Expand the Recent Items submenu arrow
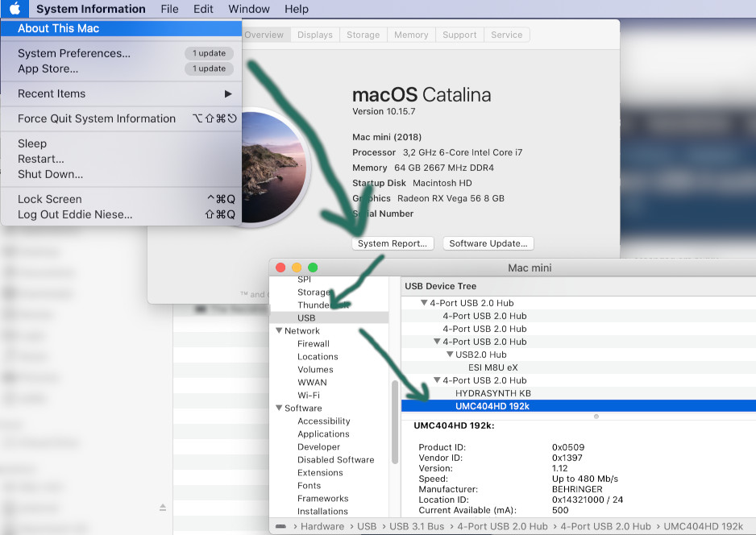Screen dimensions: 756x535 click(x=228, y=94)
